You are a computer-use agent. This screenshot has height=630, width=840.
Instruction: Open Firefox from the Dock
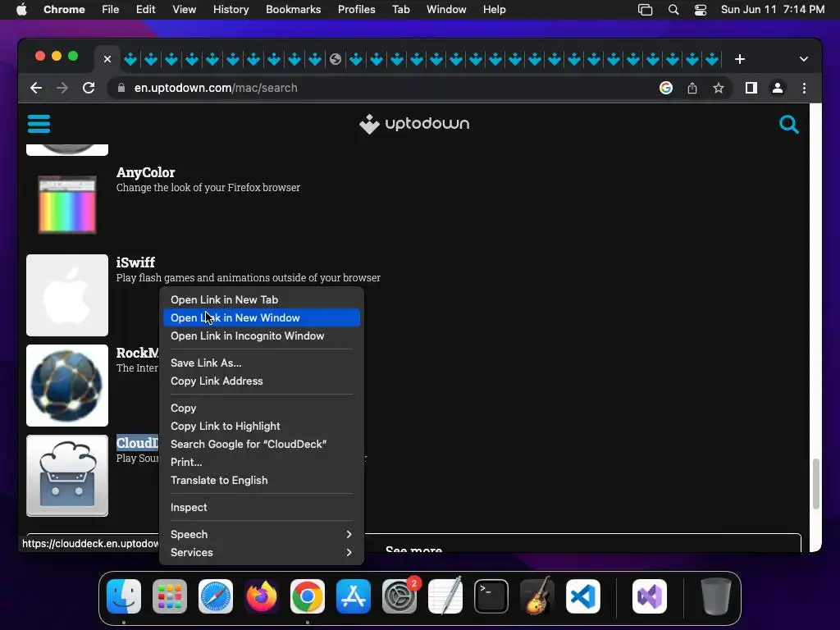pos(262,596)
